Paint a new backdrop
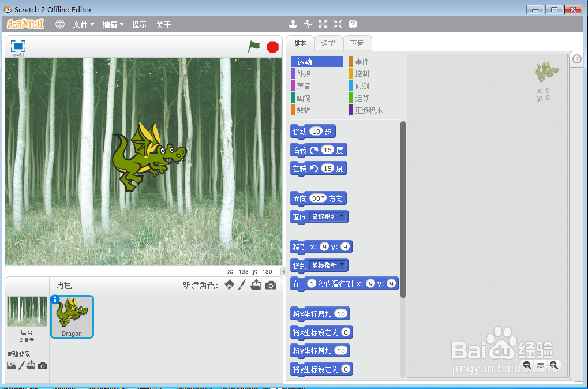 click(22, 365)
